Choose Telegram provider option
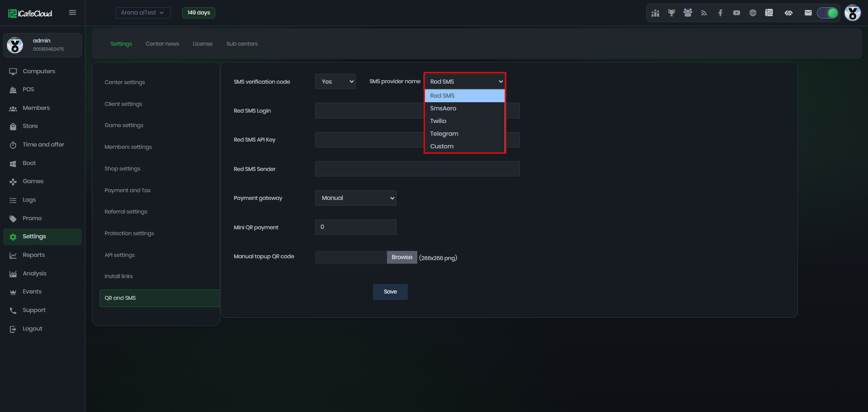 (x=464, y=134)
